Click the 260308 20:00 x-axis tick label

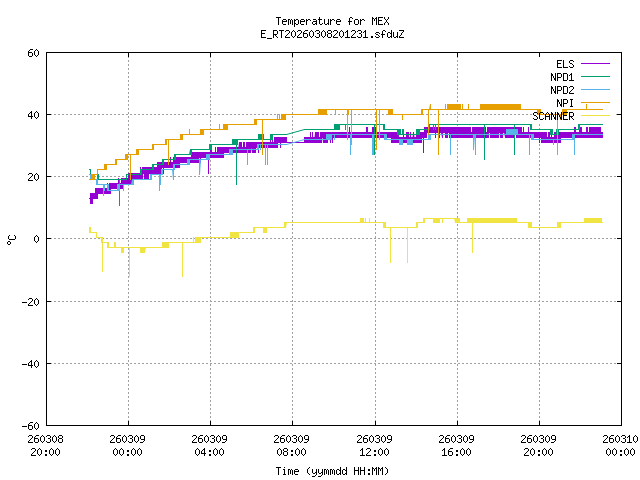coord(46,445)
